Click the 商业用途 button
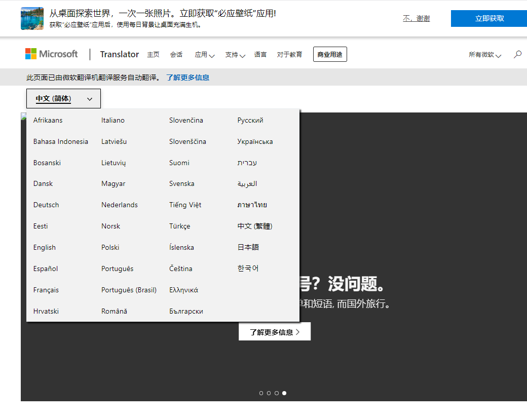This screenshot has height=420, width=527. [330, 54]
